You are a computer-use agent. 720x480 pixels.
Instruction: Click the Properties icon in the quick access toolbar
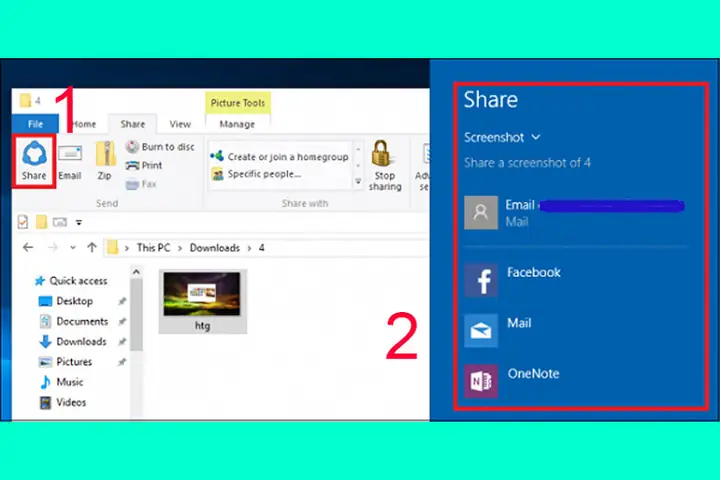[x=23, y=222]
